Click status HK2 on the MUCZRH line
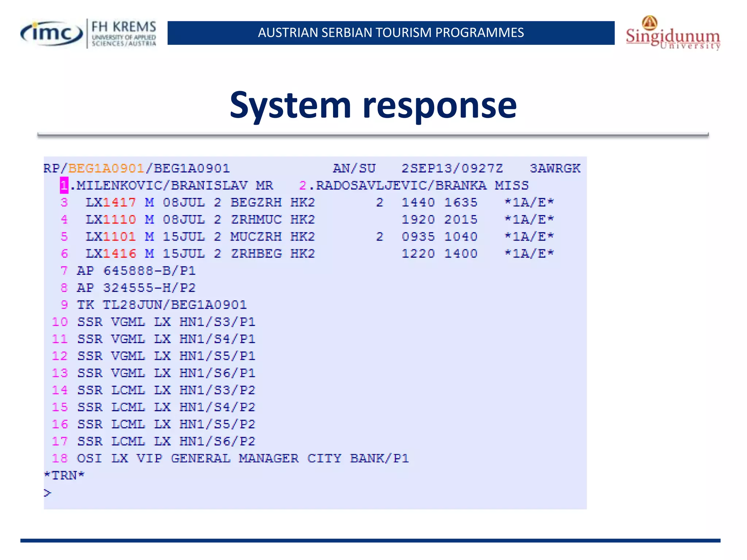This screenshot has width=747, height=560. pos(303,237)
